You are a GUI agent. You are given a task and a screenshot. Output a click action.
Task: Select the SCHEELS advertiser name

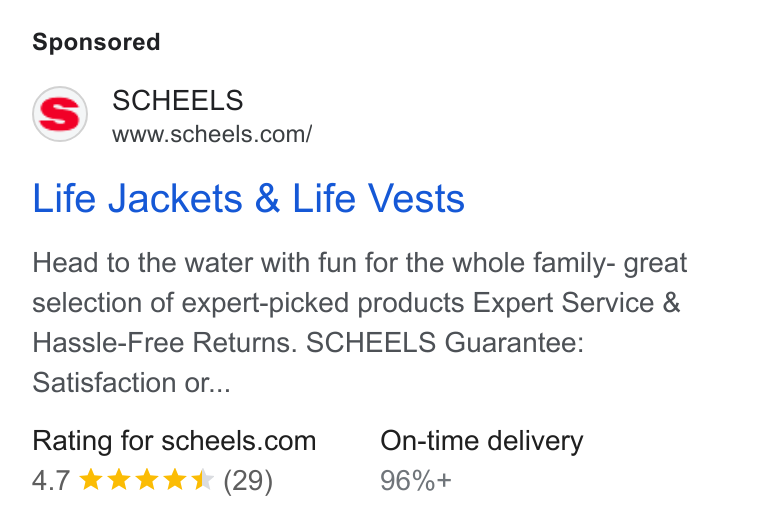[x=177, y=100]
